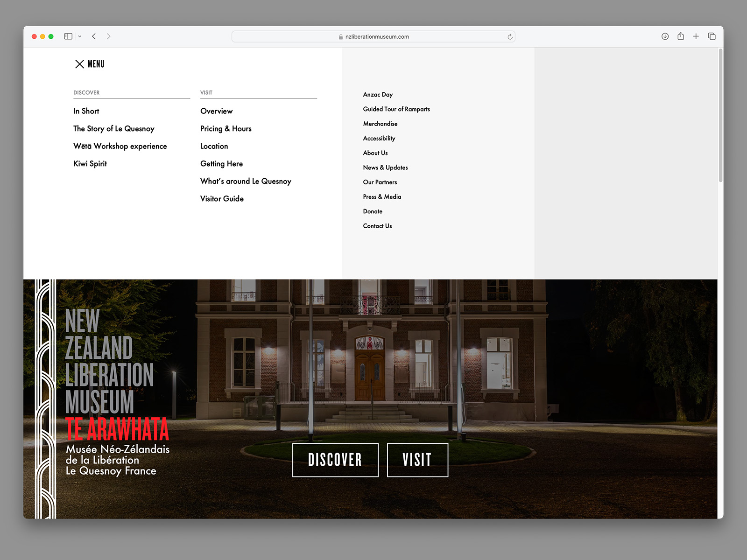Open the Visitor Guide link
747x560 pixels.
[222, 199]
